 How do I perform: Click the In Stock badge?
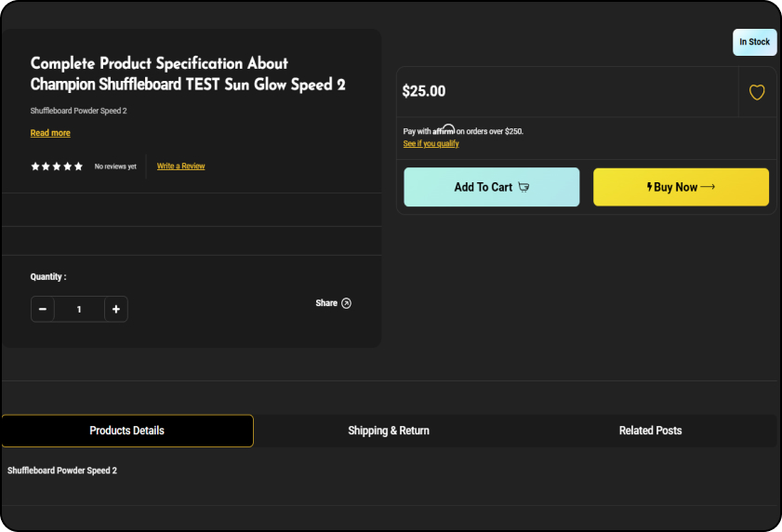click(x=755, y=42)
